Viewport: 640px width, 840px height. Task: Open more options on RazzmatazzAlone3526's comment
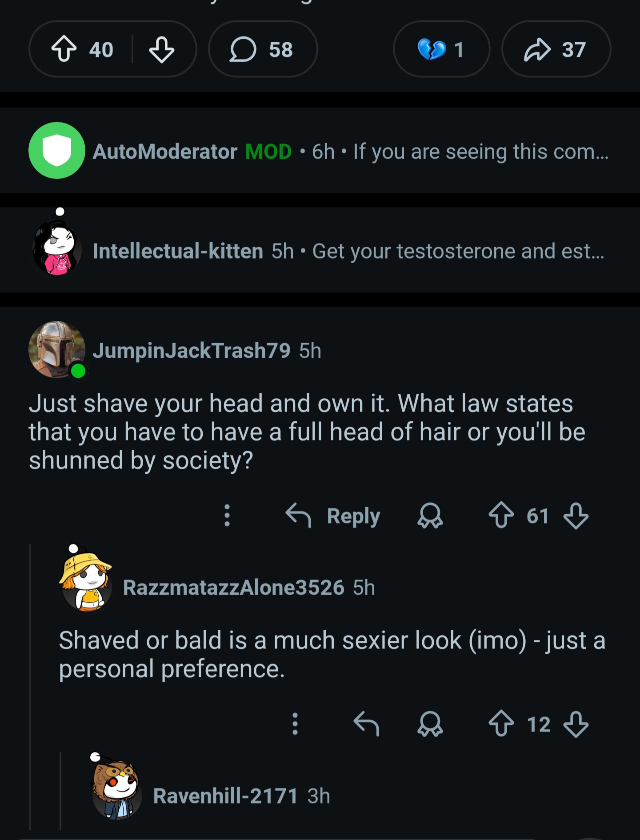pyautogui.click(x=295, y=724)
